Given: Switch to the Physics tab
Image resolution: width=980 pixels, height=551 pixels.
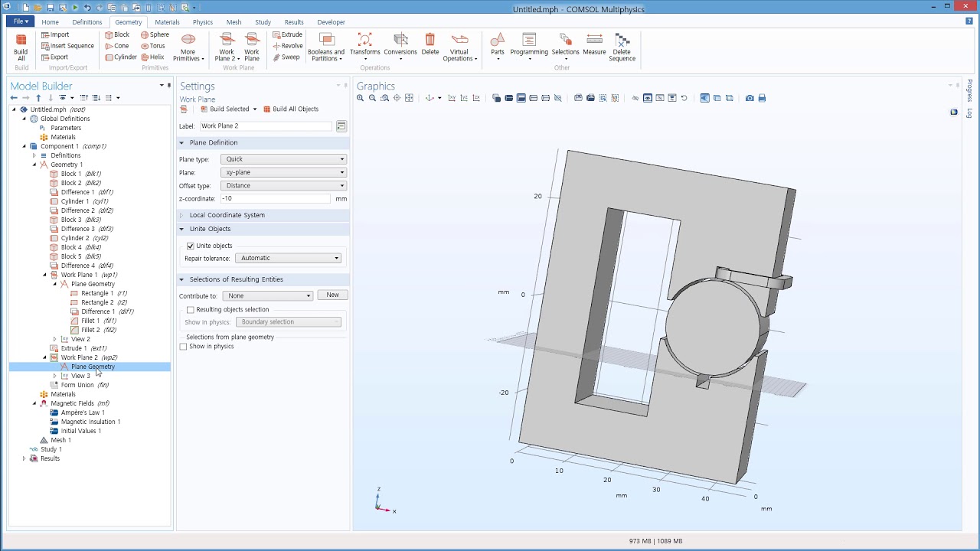Looking at the screenshot, I should pyautogui.click(x=203, y=22).
